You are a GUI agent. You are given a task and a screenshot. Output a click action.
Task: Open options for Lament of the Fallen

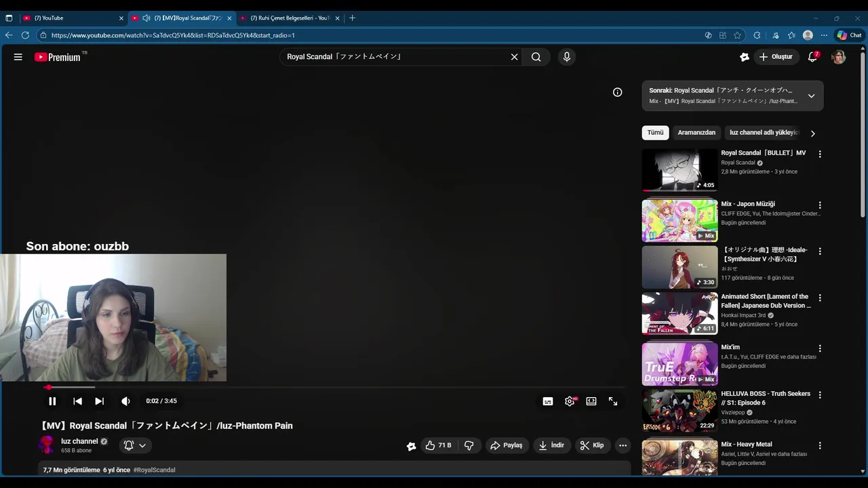pyautogui.click(x=820, y=298)
